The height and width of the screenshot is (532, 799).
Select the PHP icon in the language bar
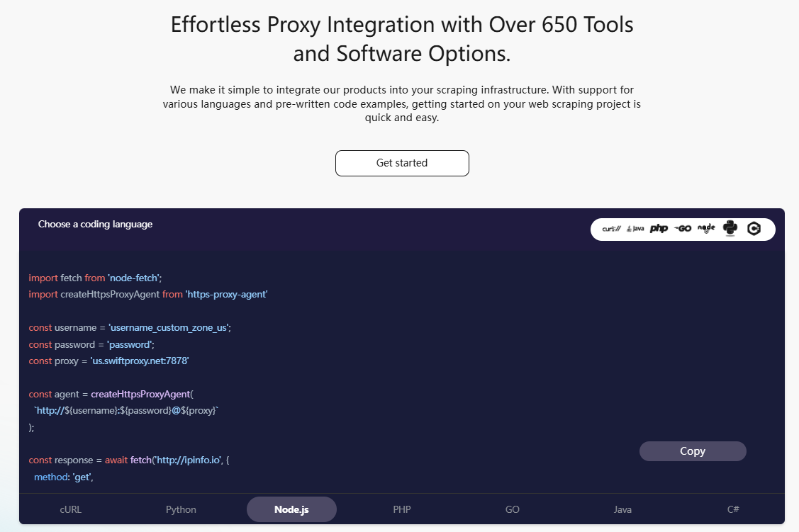(659, 229)
